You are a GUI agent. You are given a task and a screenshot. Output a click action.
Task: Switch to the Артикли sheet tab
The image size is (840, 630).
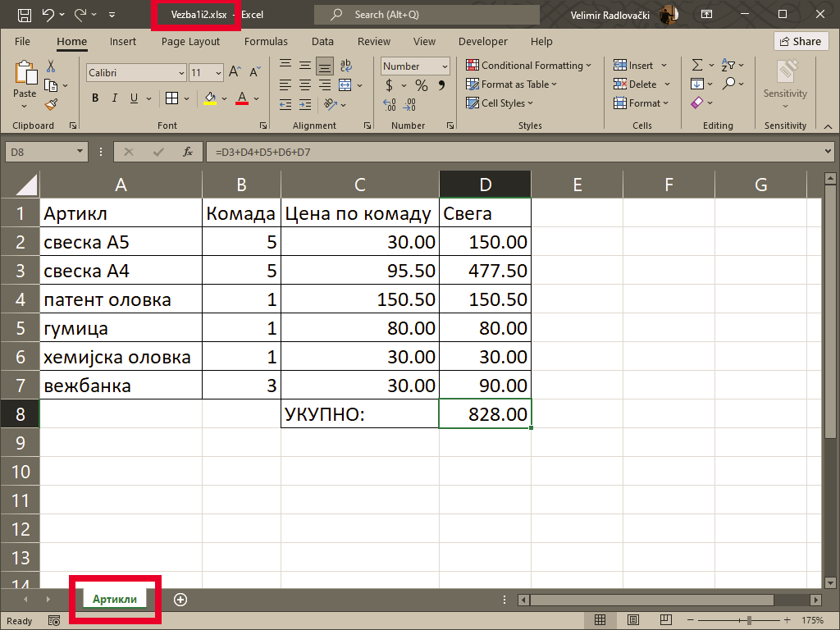(115, 600)
